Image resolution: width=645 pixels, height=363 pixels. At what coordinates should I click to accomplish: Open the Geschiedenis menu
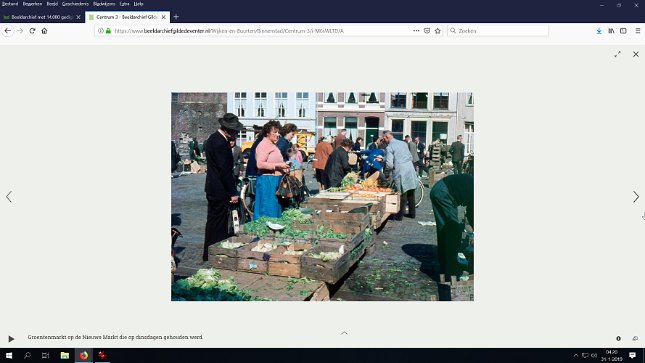[75, 4]
